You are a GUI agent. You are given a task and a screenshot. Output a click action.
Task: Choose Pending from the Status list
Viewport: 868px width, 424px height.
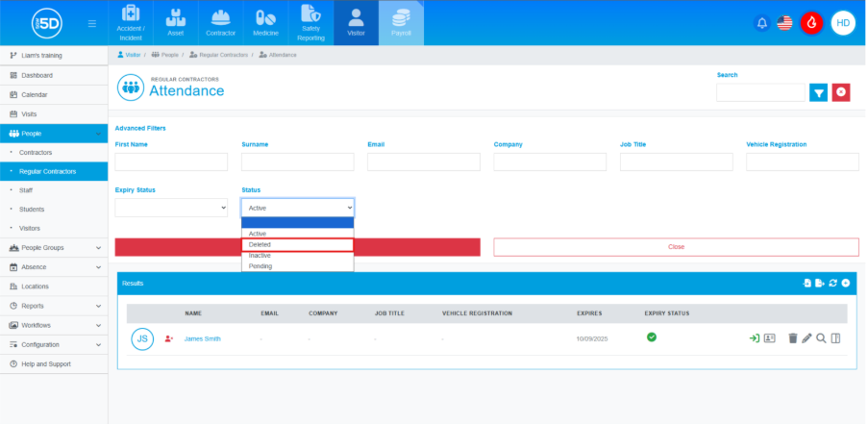pyautogui.click(x=297, y=266)
